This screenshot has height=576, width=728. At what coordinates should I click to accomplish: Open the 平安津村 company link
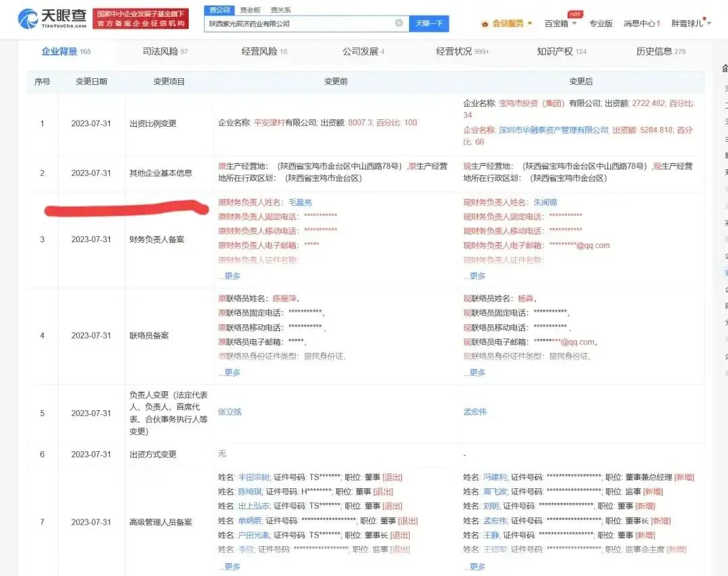coord(269,123)
